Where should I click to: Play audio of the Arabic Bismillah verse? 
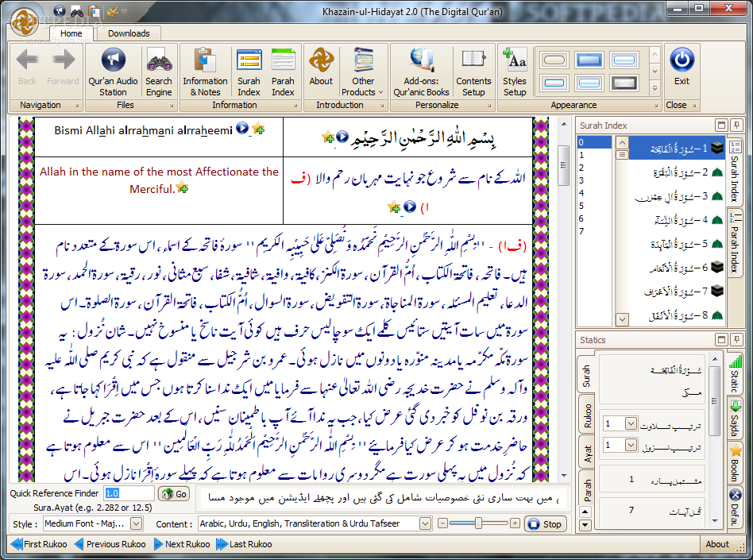(342, 137)
